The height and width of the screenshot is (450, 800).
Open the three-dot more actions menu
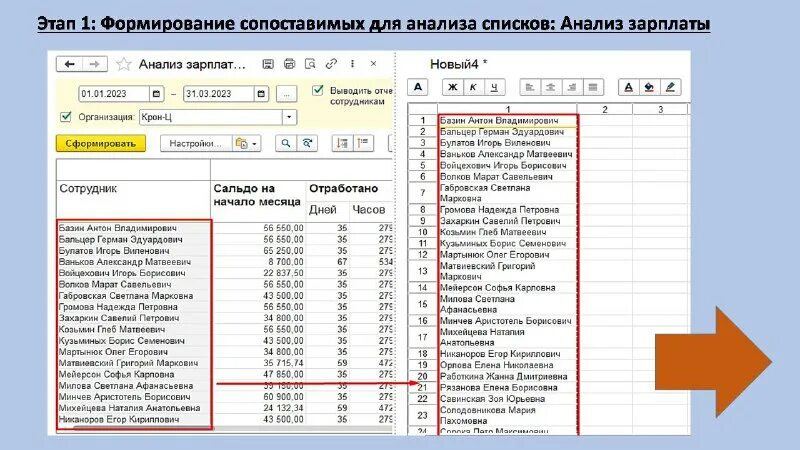coord(353,64)
